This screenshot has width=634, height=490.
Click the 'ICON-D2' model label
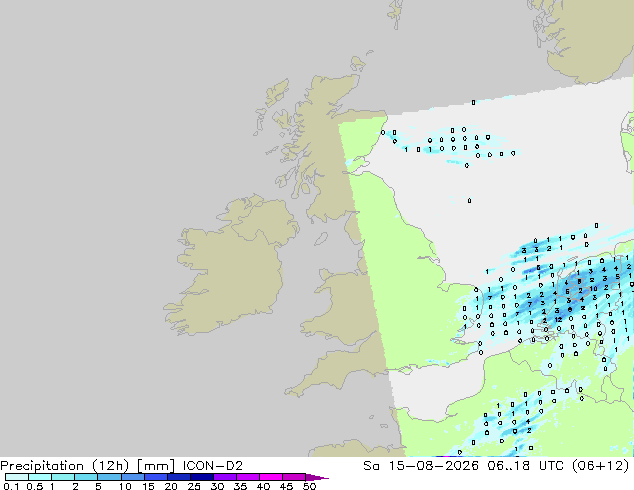pos(213,466)
